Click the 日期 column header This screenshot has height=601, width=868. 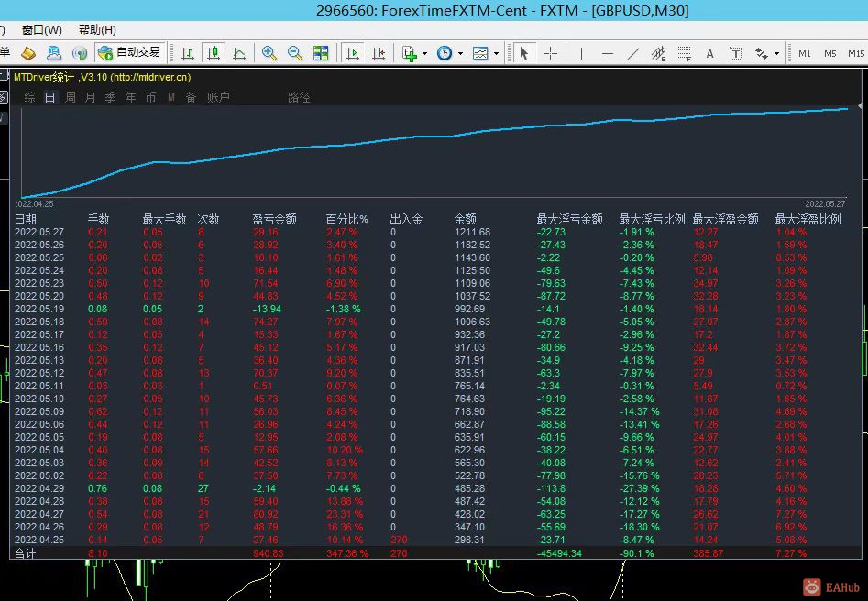tap(26, 219)
